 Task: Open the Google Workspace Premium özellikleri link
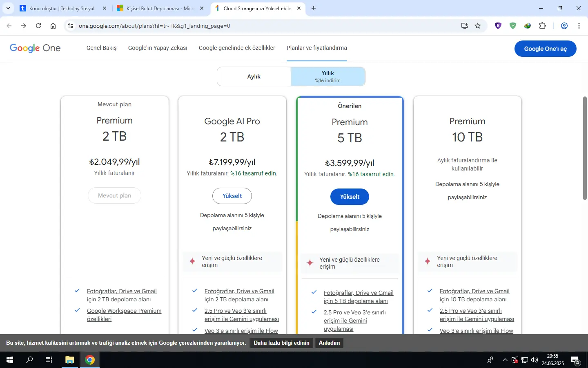pyautogui.click(x=124, y=315)
